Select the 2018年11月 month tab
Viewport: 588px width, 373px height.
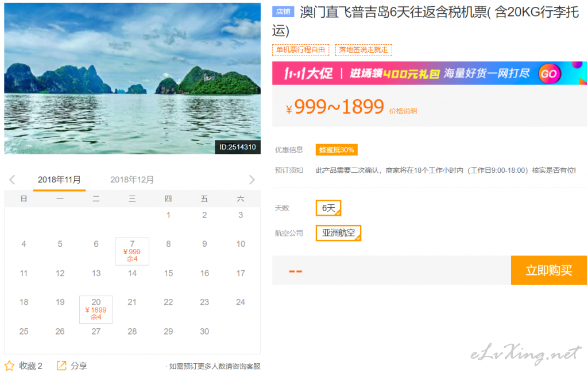(x=59, y=180)
